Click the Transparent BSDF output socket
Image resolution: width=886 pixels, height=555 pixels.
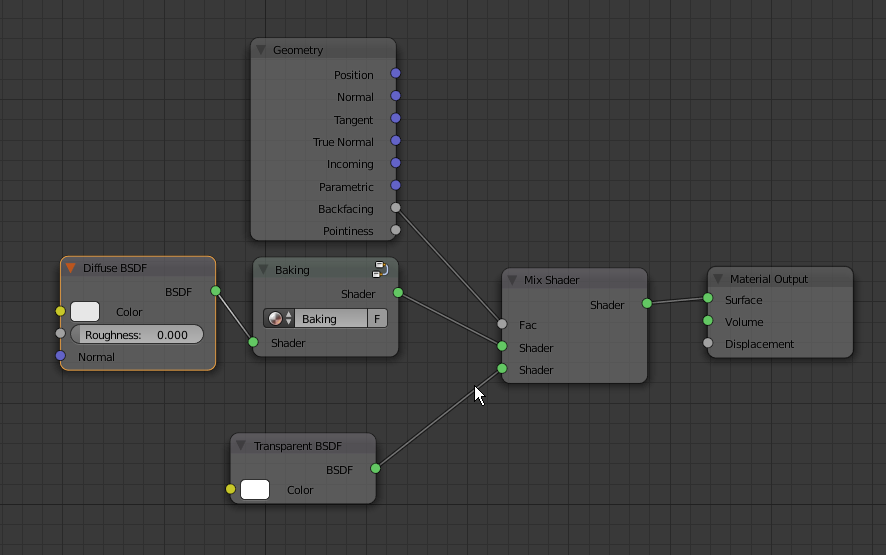point(375,468)
